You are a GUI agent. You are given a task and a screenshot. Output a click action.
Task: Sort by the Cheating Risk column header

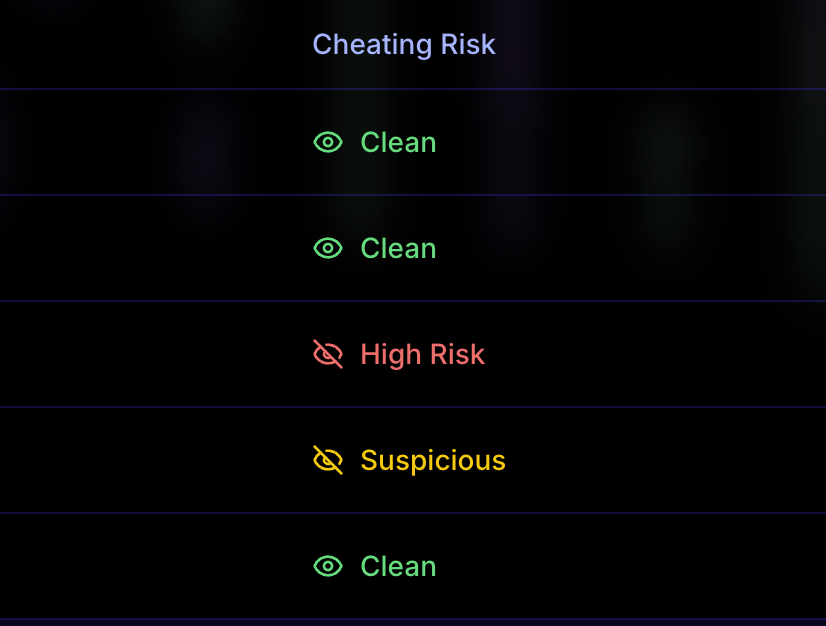(x=404, y=45)
